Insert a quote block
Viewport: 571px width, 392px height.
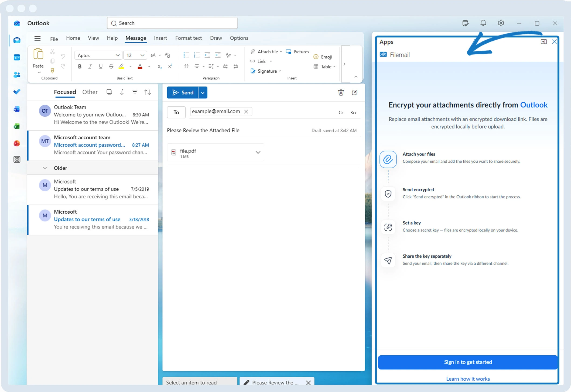[x=186, y=66]
